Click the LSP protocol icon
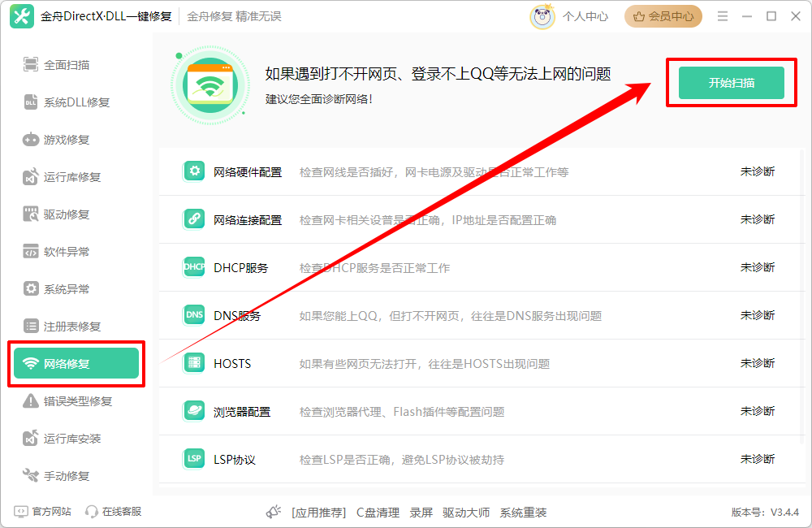 point(194,459)
